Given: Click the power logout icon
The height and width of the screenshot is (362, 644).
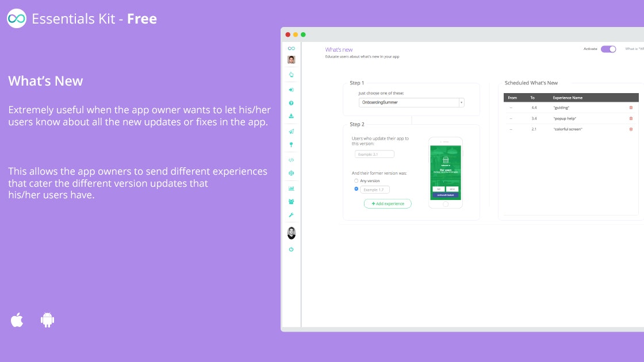Looking at the screenshot, I should (291, 249).
